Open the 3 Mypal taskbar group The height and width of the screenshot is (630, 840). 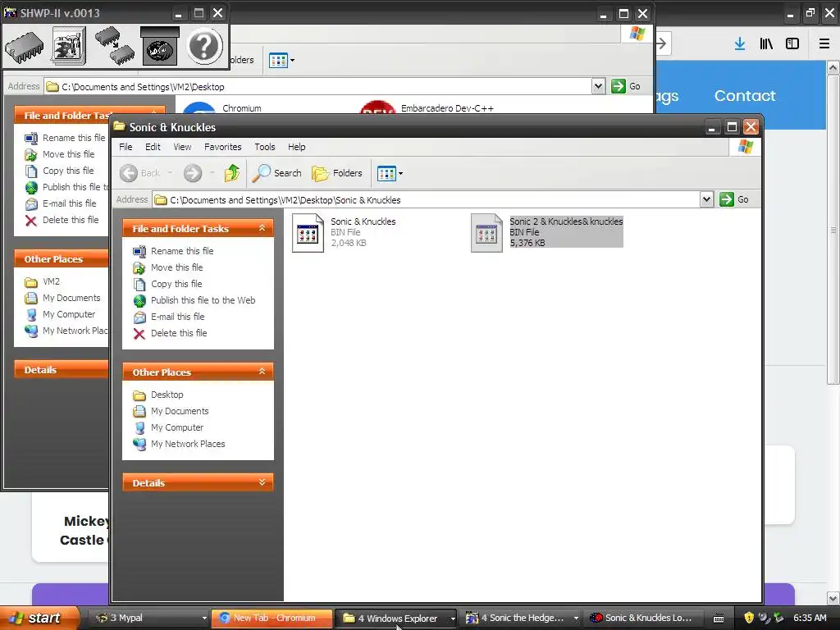coord(148,619)
